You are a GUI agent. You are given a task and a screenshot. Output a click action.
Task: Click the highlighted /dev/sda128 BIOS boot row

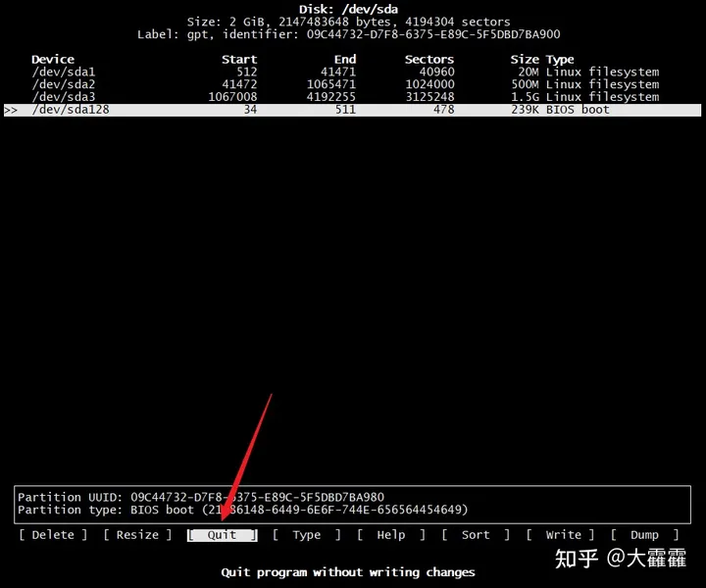tap(353, 110)
